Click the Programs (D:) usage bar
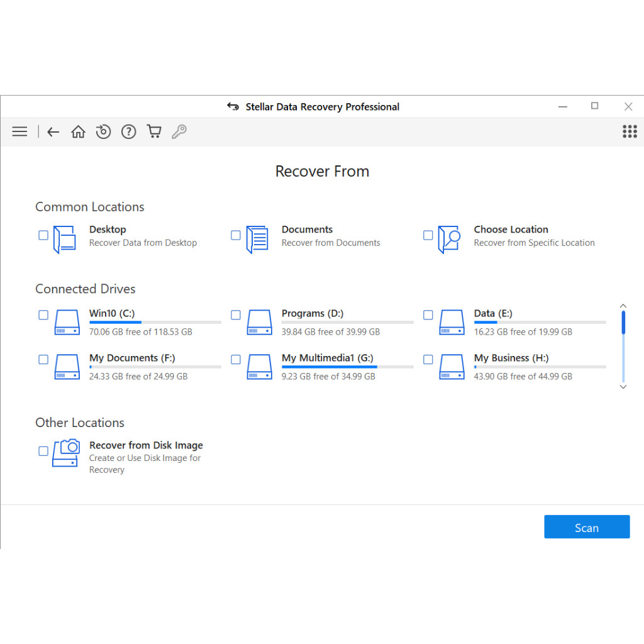Viewport: 644px width, 644px height. (x=347, y=323)
